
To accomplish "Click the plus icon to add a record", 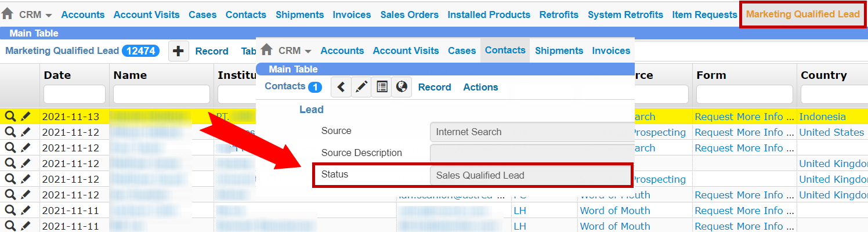I will (x=178, y=52).
